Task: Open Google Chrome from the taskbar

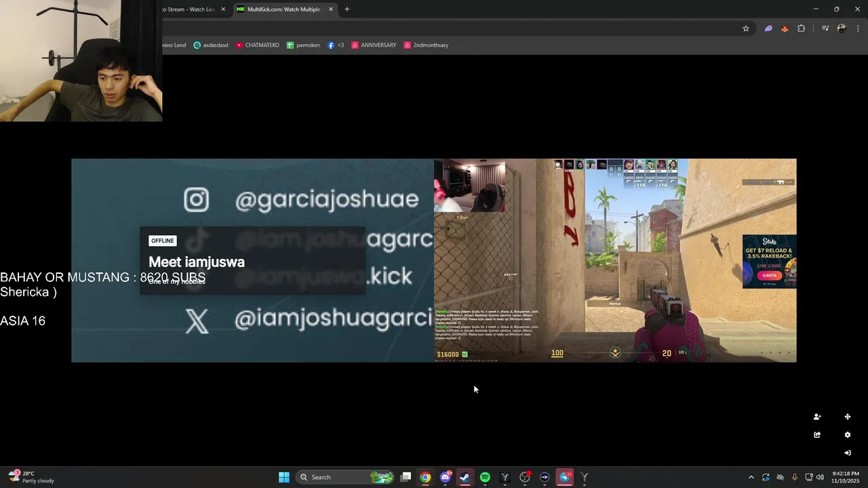Action: click(425, 477)
